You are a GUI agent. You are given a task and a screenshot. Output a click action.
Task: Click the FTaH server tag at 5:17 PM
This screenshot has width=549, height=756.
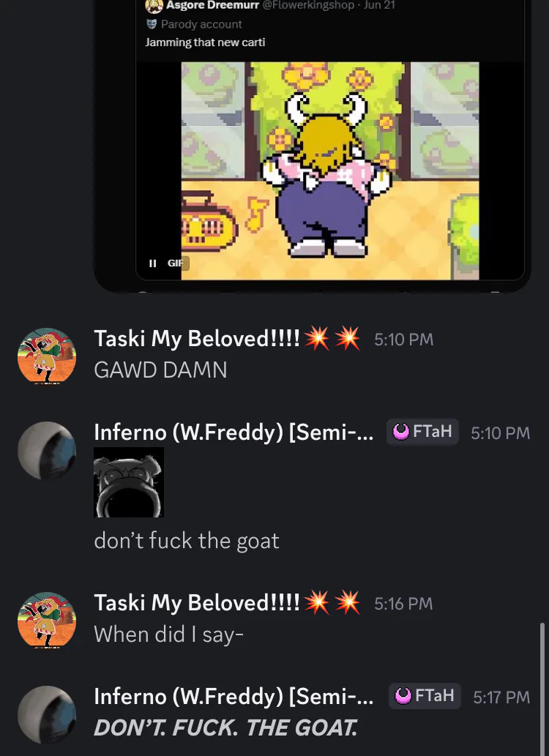point(425,696)
